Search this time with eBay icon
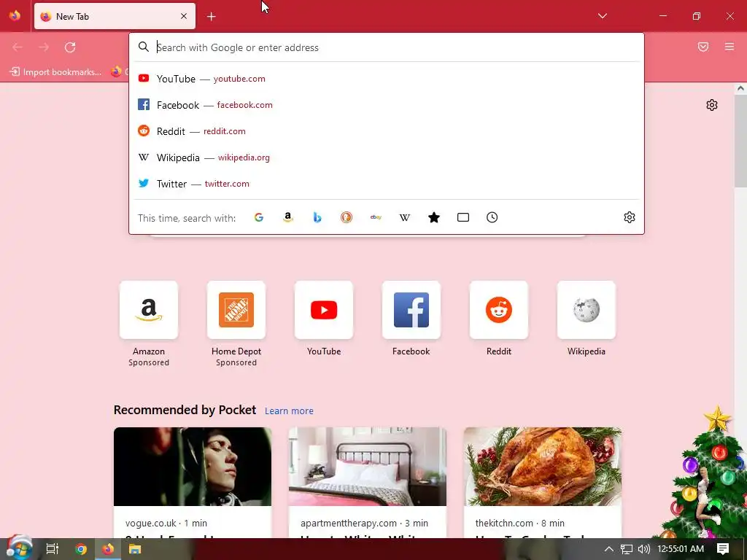 pyautogui.click(x=376, y=217)
